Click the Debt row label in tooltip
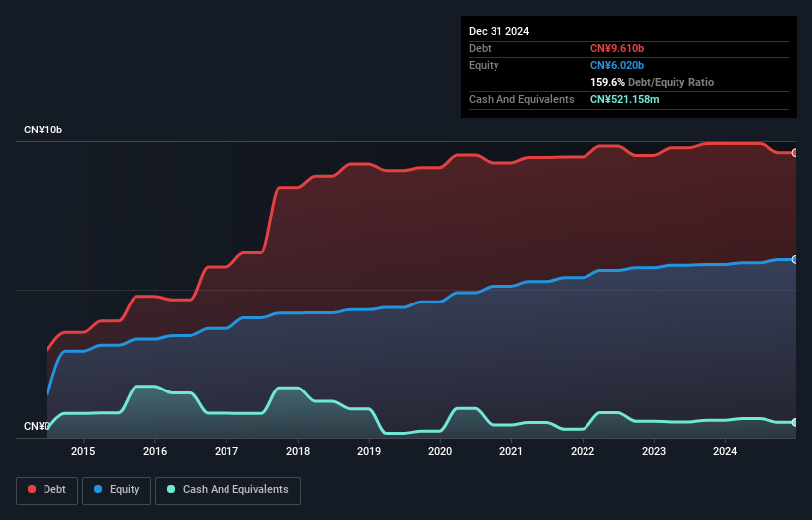 [480, 48]
